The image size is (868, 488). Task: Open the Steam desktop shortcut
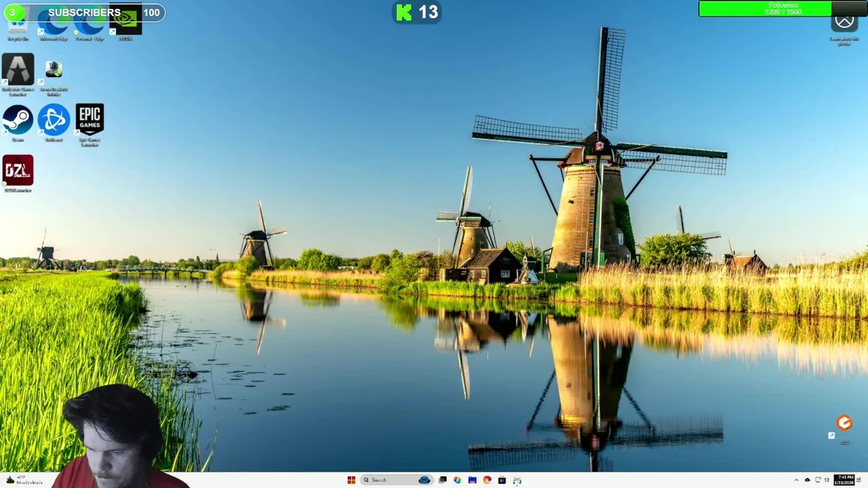point(18,122)
